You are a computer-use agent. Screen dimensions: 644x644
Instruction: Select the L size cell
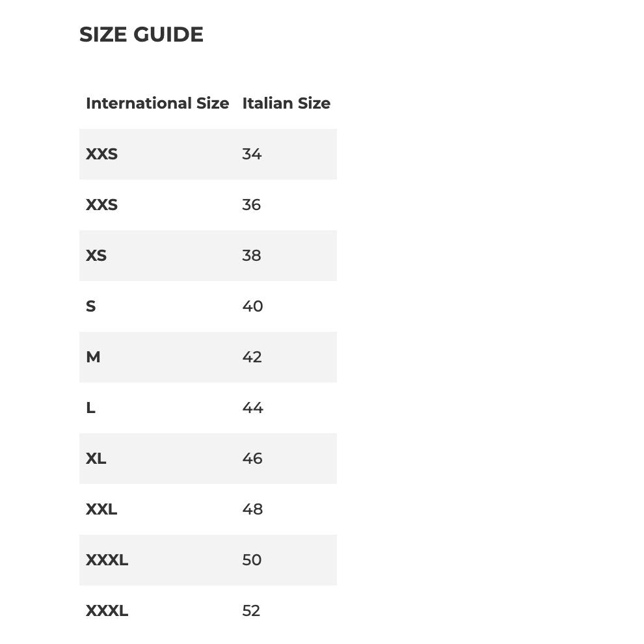91,407
